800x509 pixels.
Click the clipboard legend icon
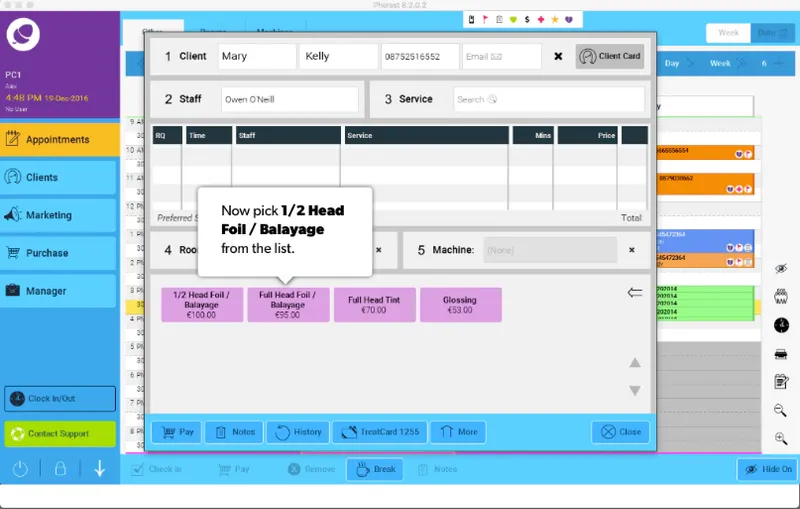click(499, 19)
